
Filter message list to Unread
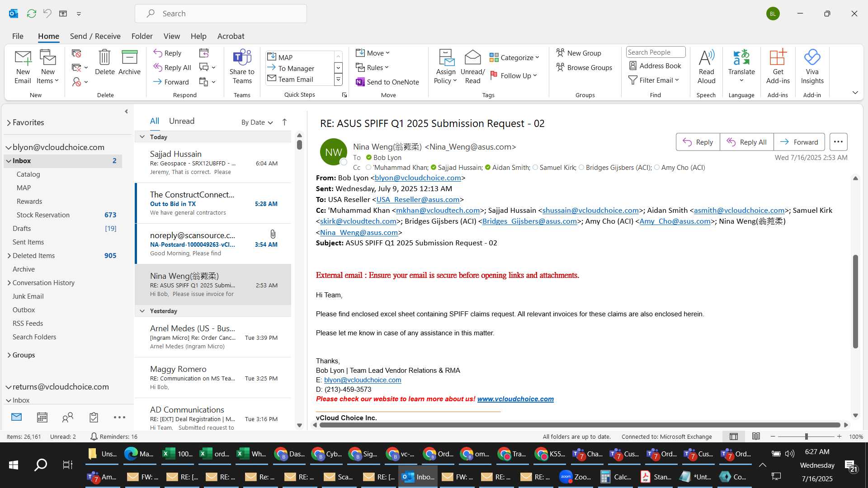coord(182,121)
